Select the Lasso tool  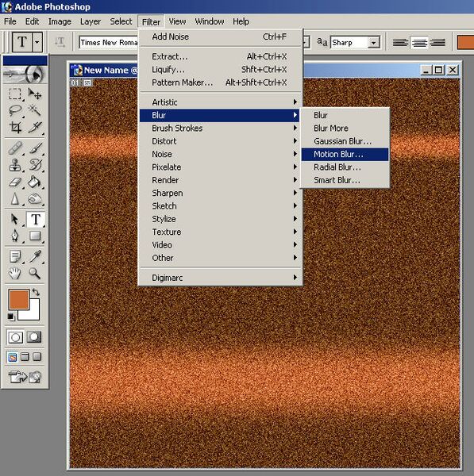tap(14, 110)
